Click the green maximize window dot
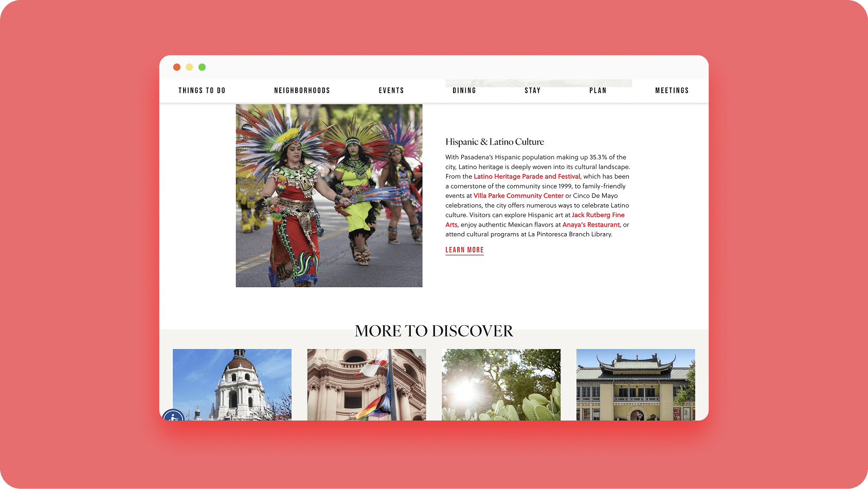 202,67
